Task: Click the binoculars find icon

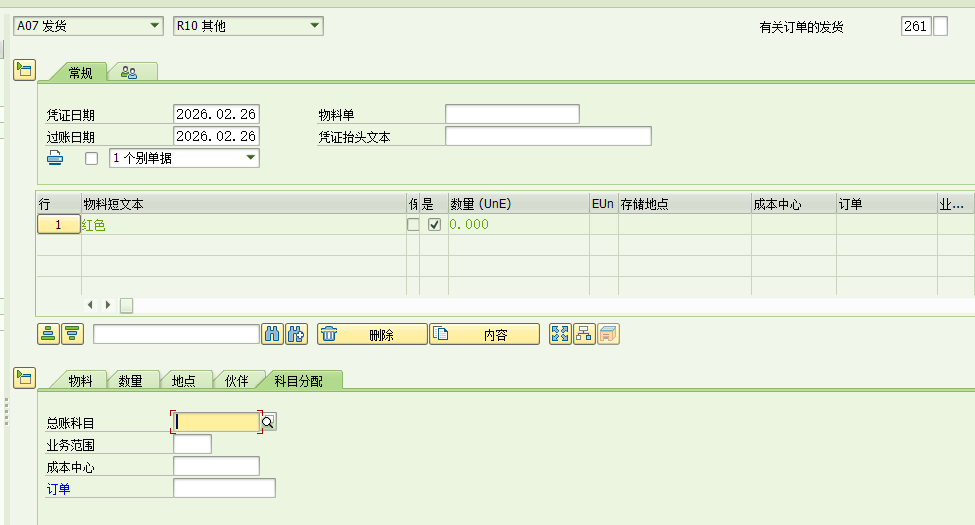Action: pyautogui.click(x=272, y=334)
